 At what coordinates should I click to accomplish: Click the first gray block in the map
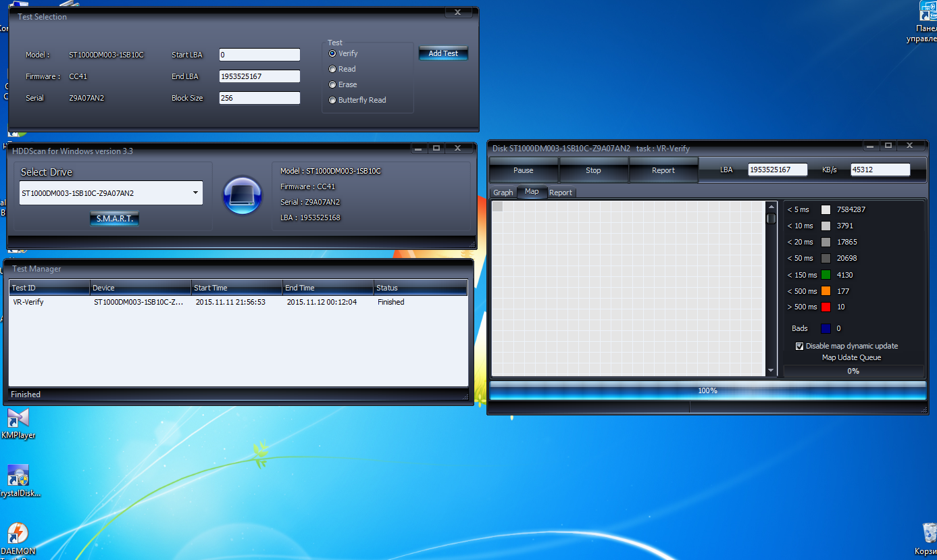(x=498, y=207)
